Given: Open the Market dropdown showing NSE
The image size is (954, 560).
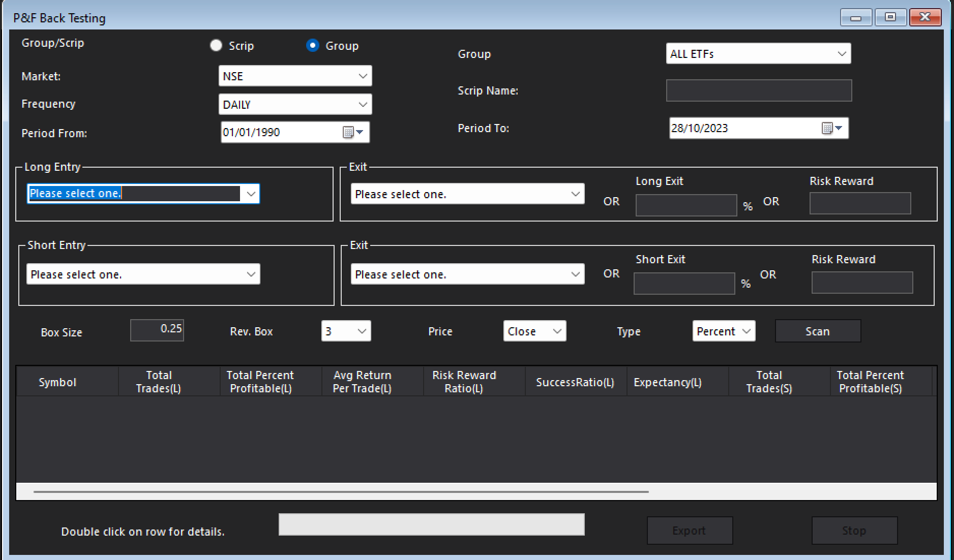Looking at the screenshot, I should (295, 76).
